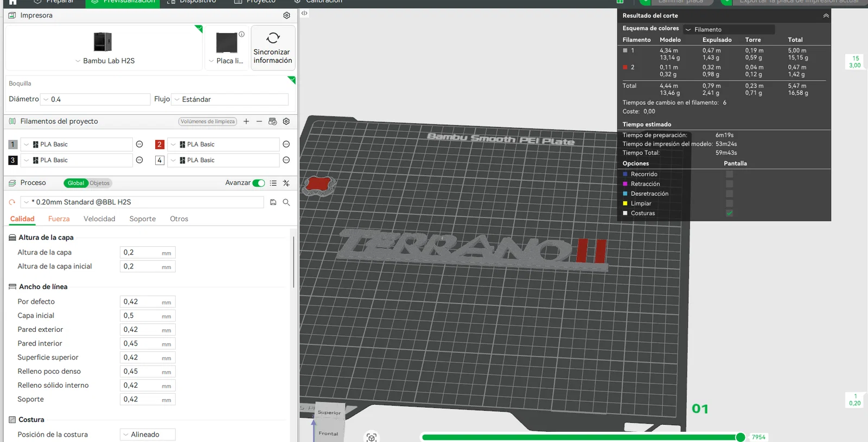Save the process preset with disk icon
This screenshot has width=868, height=442.
click(x=273, y=202)
